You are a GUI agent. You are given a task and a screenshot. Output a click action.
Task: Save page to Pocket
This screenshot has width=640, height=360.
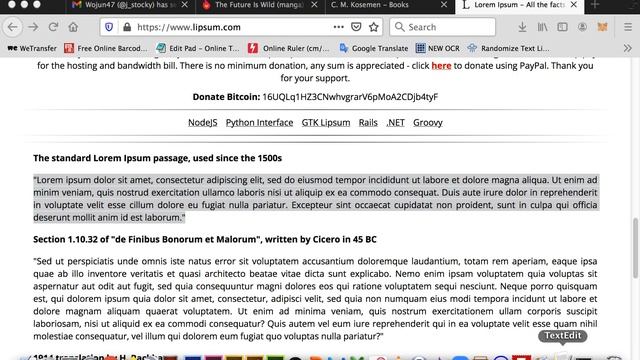356,27
